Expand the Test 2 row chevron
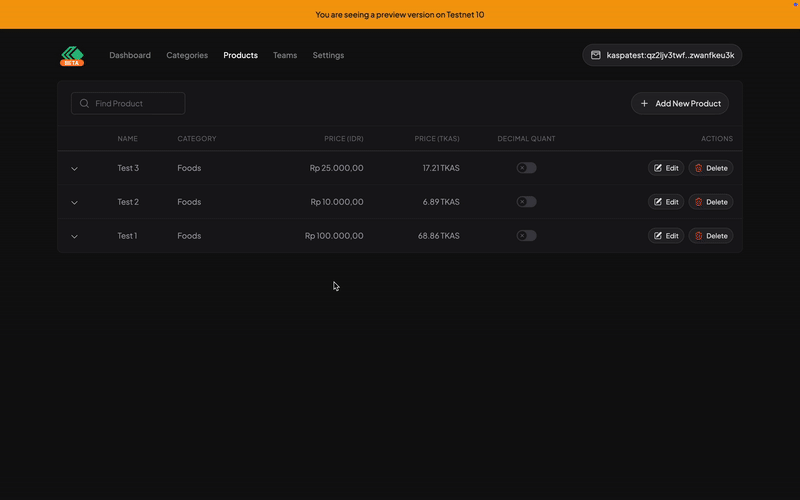This screenshot has height=500, width=800. (x=74, y=203)
